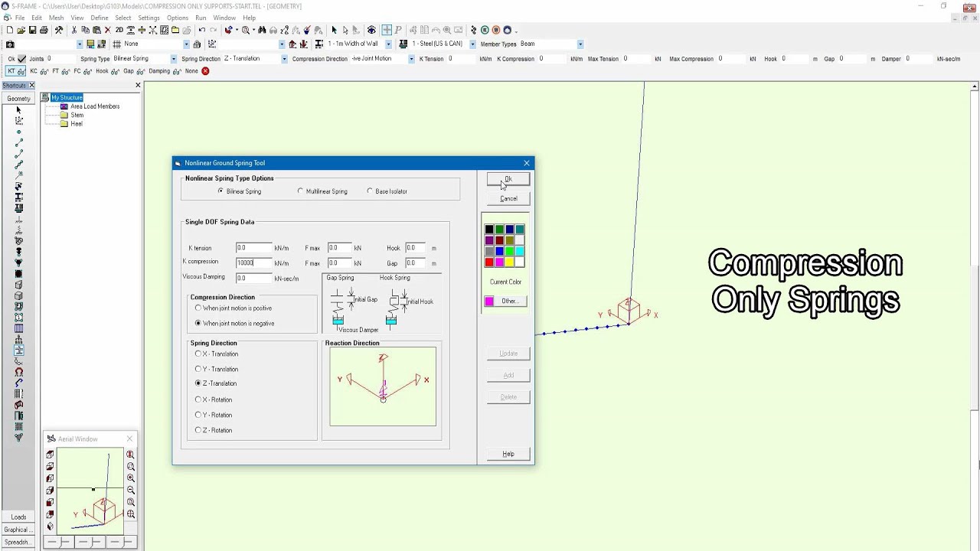Pick the red color swatch

pos(489,262)
